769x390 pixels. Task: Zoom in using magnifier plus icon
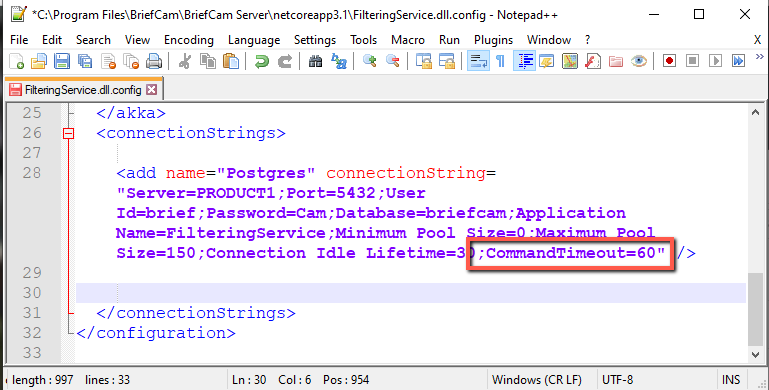[x=369, y=61]
